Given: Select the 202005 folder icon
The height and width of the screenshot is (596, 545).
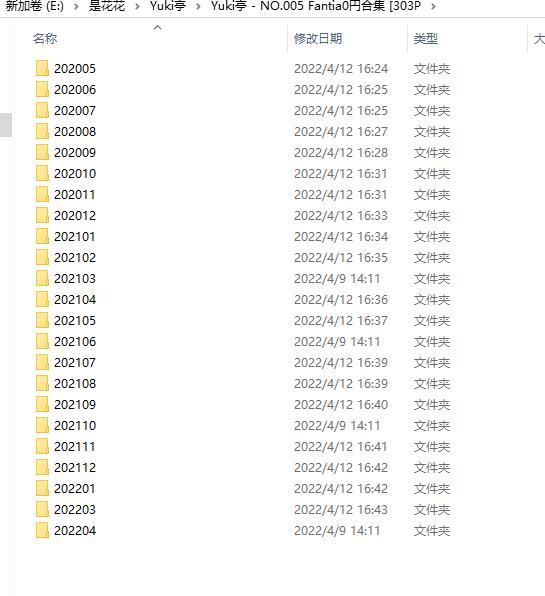Looking at the screenshot, I should click(42, 69).
